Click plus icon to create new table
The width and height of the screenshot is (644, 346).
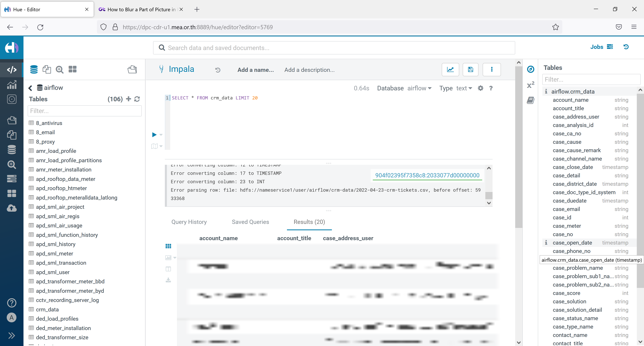click(128, 99)
